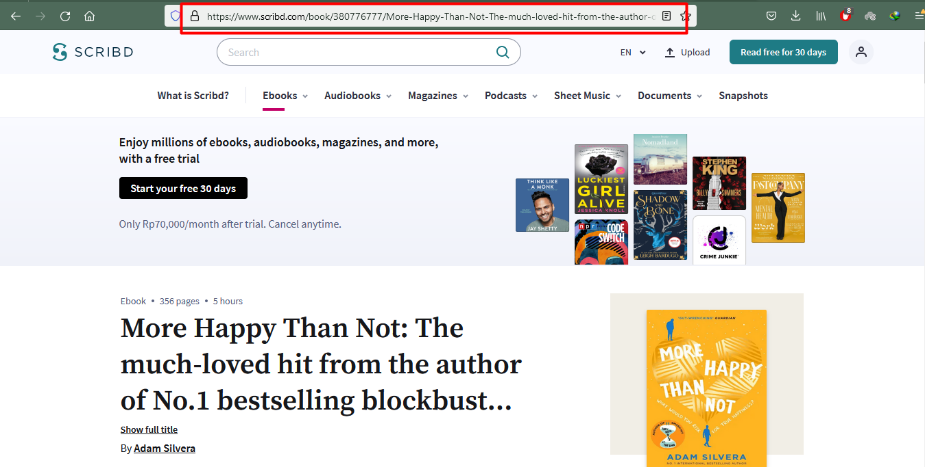Image resolution: width=925 pixels, height=467 pixels.
Task: Click the padlock site security icon
Action: coord(195,17)
